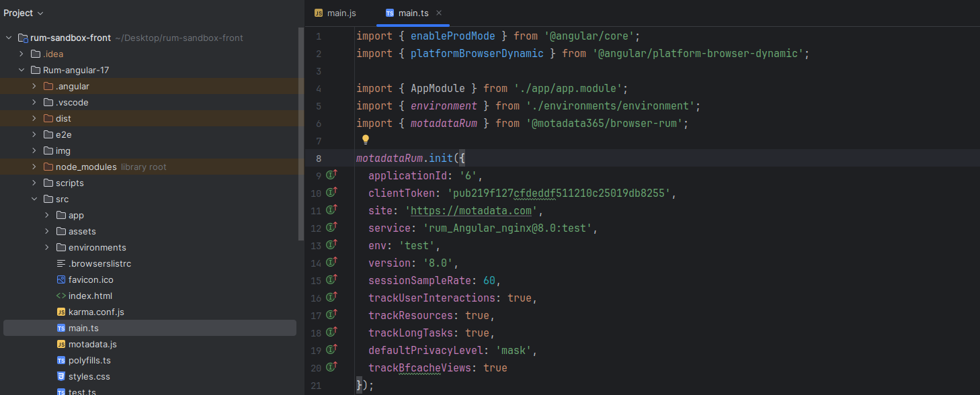
Task: Click the favicon.ico image file icon
Action: point(61,279)
